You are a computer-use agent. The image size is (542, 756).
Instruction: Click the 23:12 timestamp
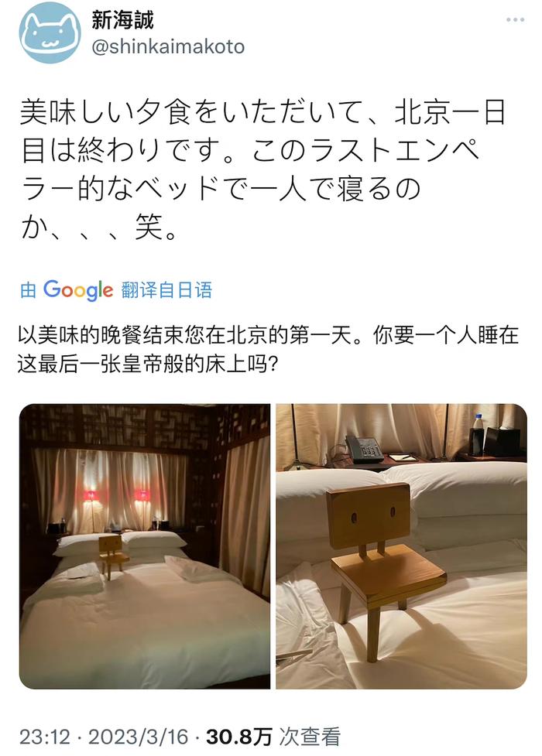tap(44, 737)
